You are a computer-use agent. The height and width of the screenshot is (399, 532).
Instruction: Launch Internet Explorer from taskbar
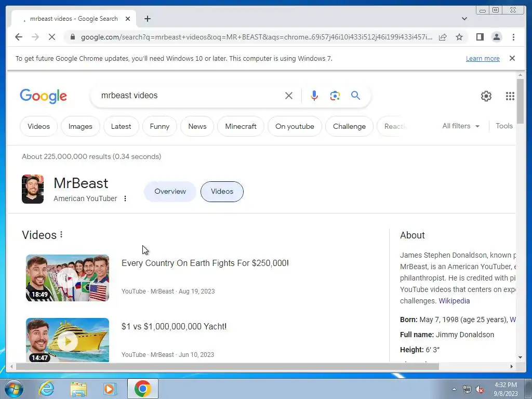[46, 389]
